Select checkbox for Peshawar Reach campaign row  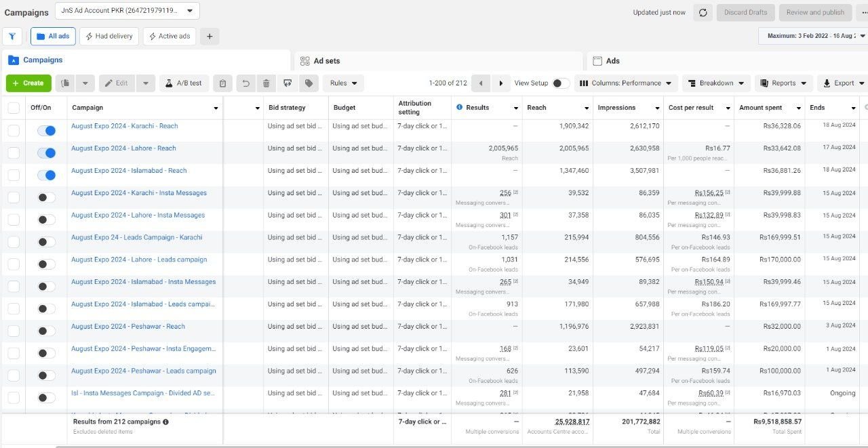pos(14,331)
